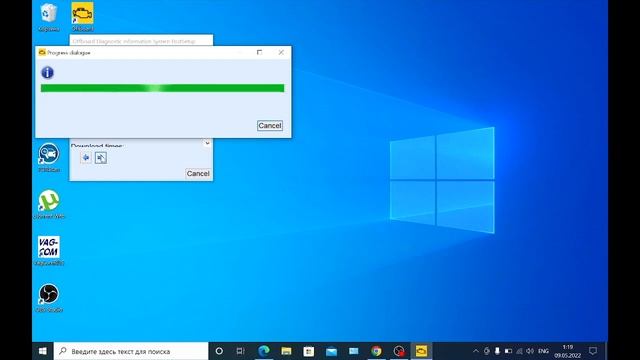Open the taskbar clock and date
The width and height of the screenshot is (640, 360).
coord(567,351)
